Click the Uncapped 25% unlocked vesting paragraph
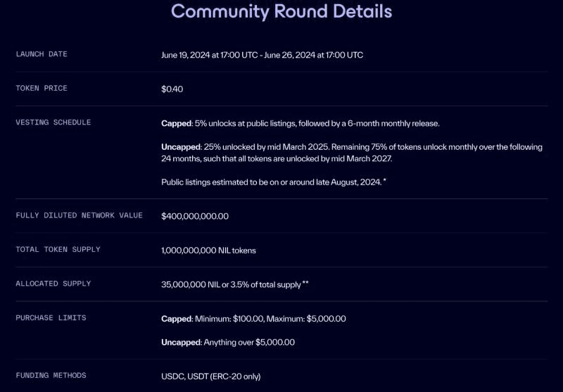The height and width of the screenshot is (392, 563). click(x=351, y=153)
